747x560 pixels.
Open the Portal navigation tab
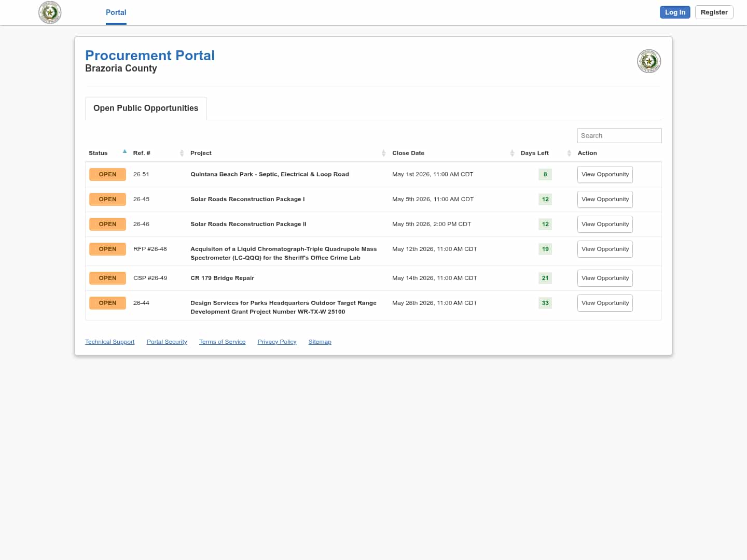click(x=116, y=12)
